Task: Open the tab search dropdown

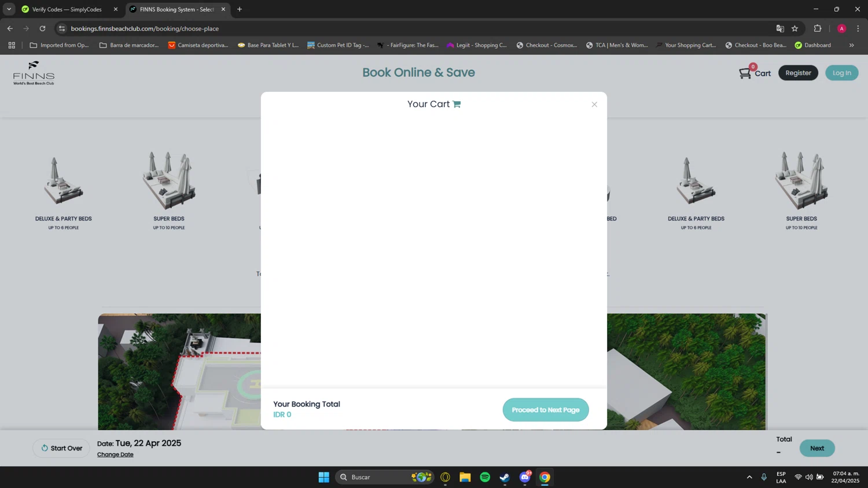Action: [x=9, y=9]
